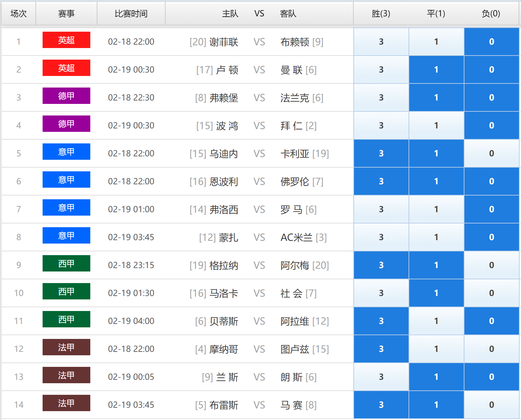
Task: Click the 德甲 league tag for 弗赖堡 match
Action: (x=66, y=96)
